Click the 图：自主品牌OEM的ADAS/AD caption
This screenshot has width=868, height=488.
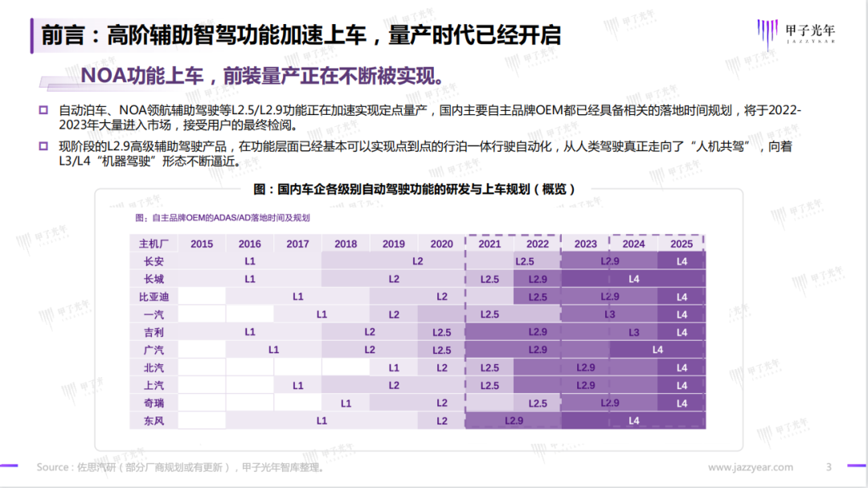(223, 218)
